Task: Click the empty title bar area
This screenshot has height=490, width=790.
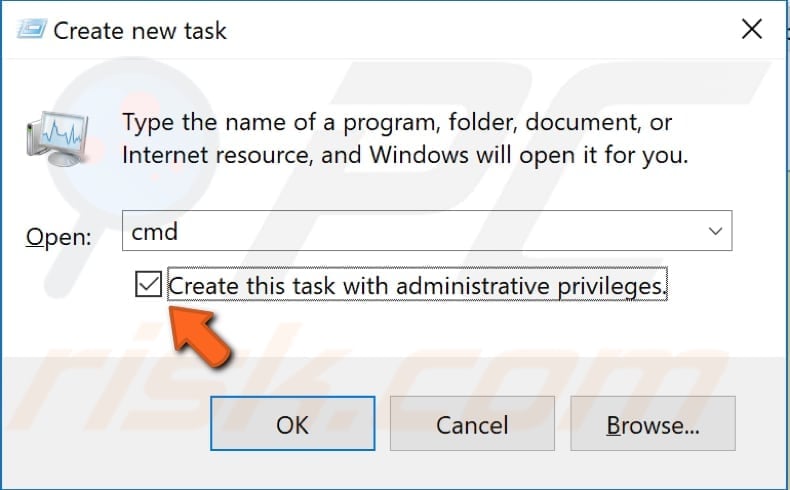Action: 480,30
